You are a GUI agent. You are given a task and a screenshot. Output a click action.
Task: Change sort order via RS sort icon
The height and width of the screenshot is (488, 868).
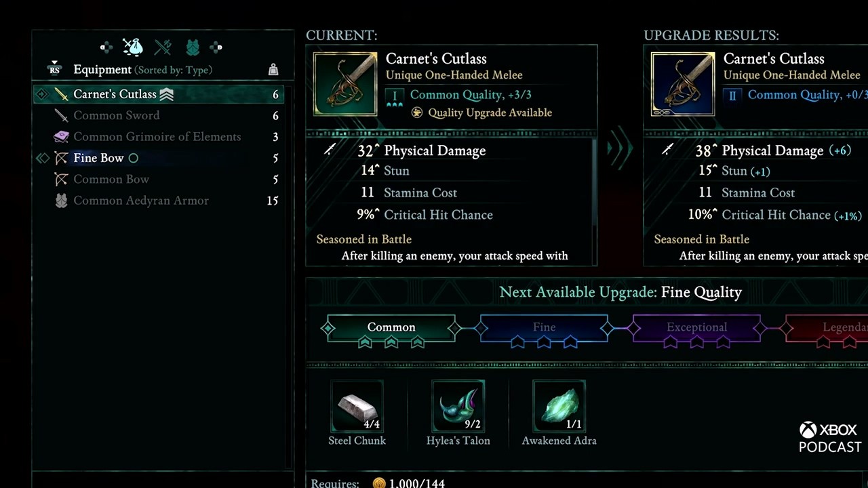[x=54, y=69]
